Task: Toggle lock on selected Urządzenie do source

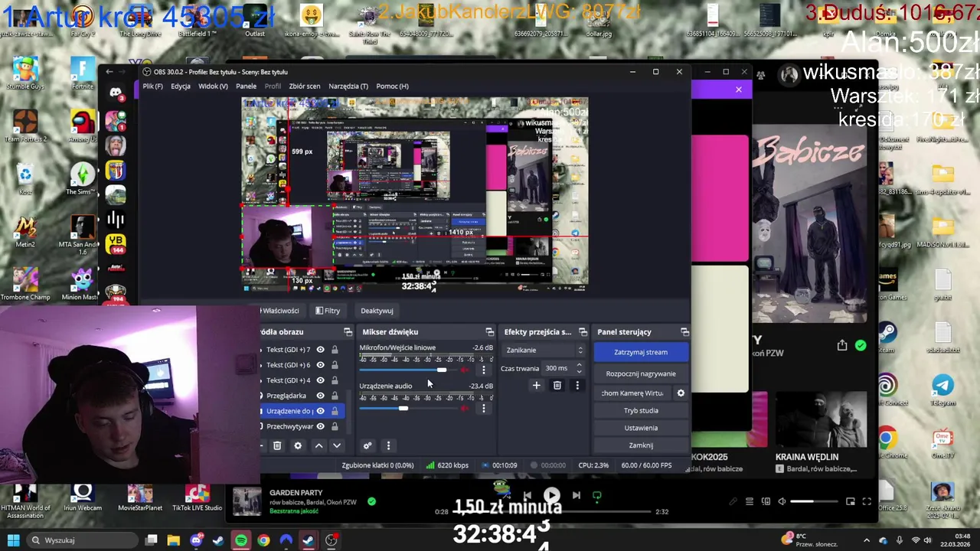Action: pyautogui.click(x=335, y=411)
